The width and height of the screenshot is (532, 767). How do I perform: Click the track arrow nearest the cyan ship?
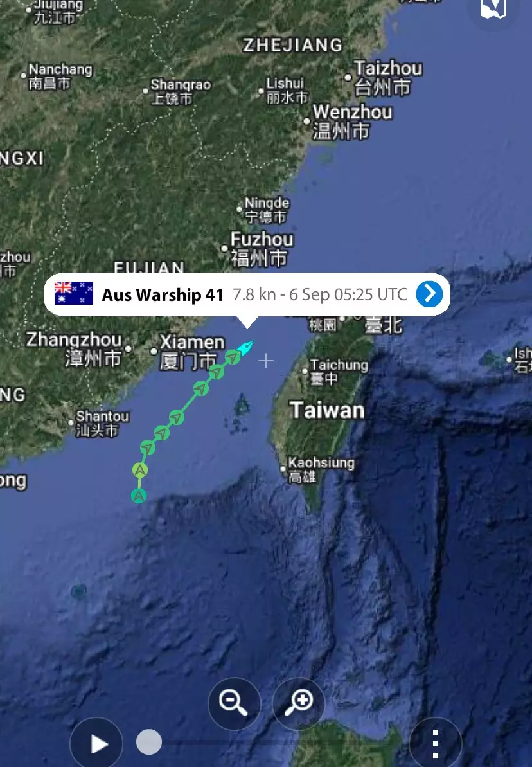tap(233, 357)
